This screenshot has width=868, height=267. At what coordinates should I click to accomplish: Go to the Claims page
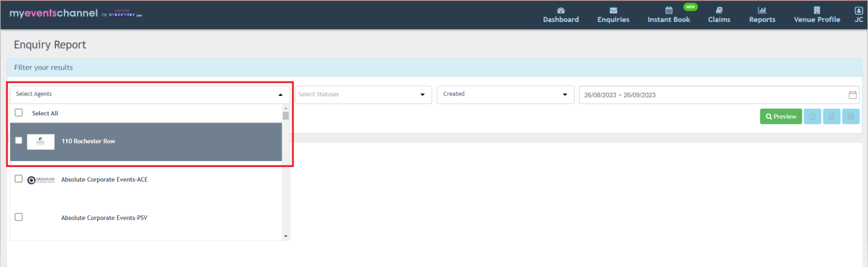[x=719, y=15]
